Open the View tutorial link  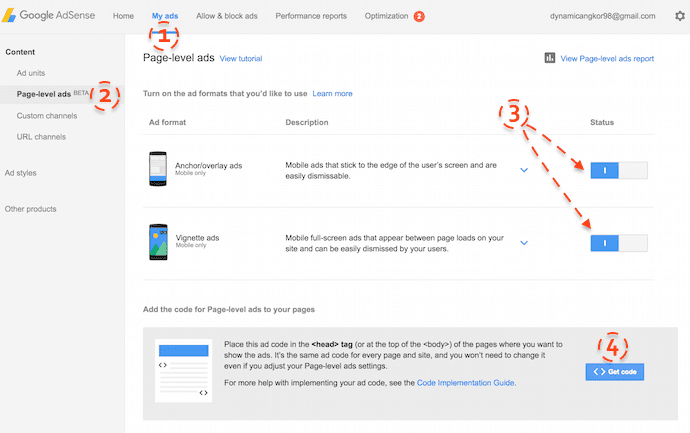[x=241, y=59]
